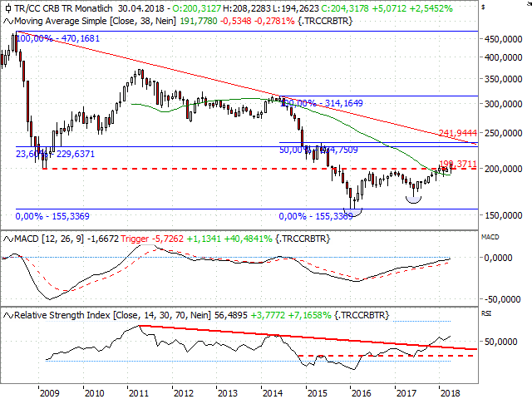The height and width of the screenshot is (399, 532).
Task: Click the Moving Average Simple line icon
Action: click(8, 22)
